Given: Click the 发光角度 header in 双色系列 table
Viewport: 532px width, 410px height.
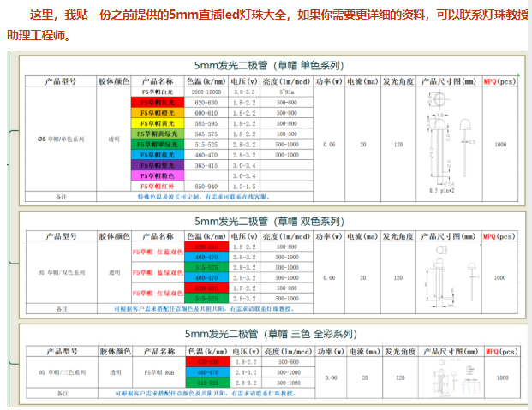Looking at the screenshot, I should [x=398, y=236].
